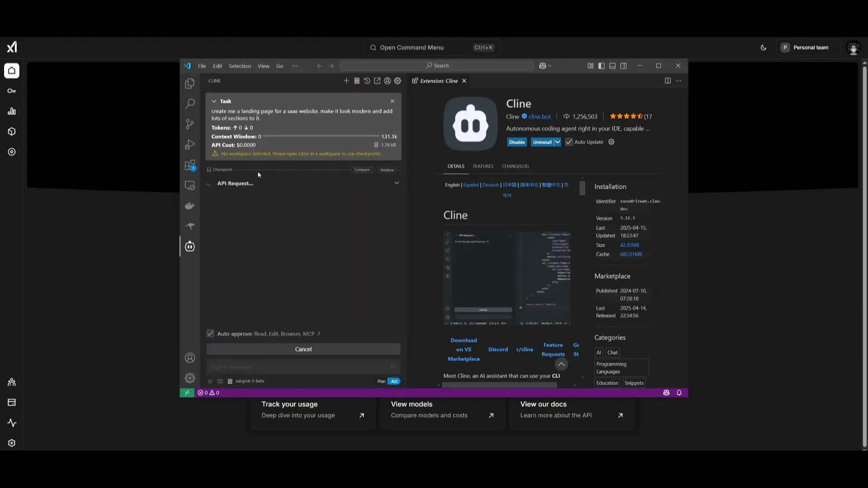The width and height of the screenshot is (868, 488).
Task: Open the notifications bell in status bar
Action: (679, 393)
